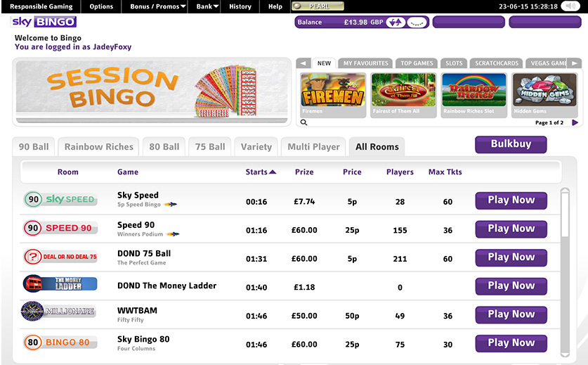Image resolution: width=588 pixels, height=365 pixels.
Task: Switch to the 80 Ball tab
Action: 164,146
